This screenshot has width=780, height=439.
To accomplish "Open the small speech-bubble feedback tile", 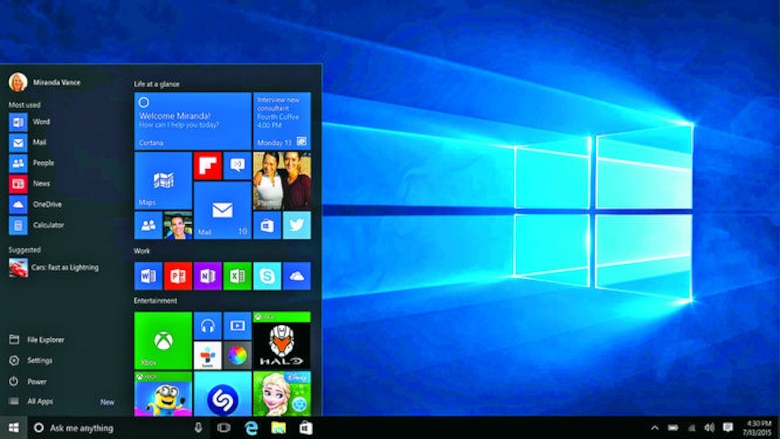I will tap(237, 166).
